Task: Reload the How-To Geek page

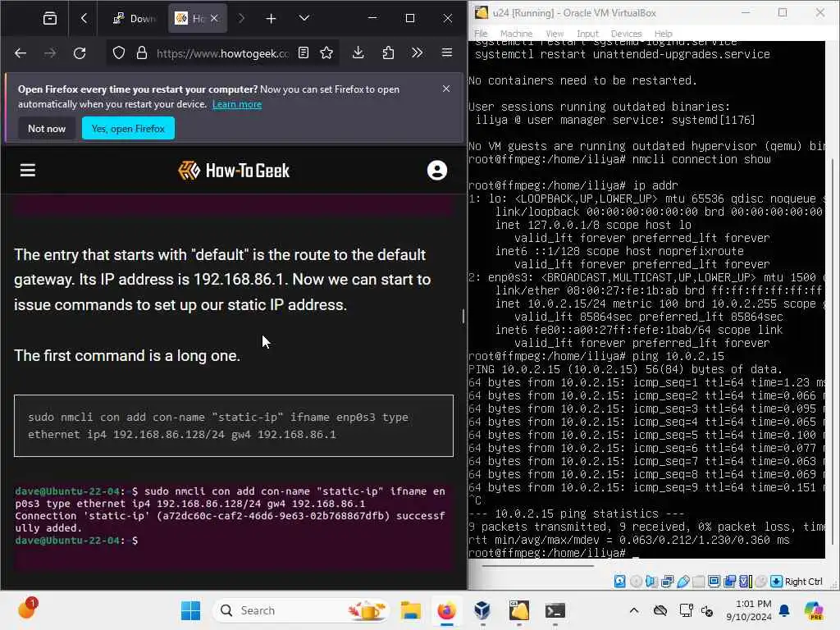Action: pos(80,53)
